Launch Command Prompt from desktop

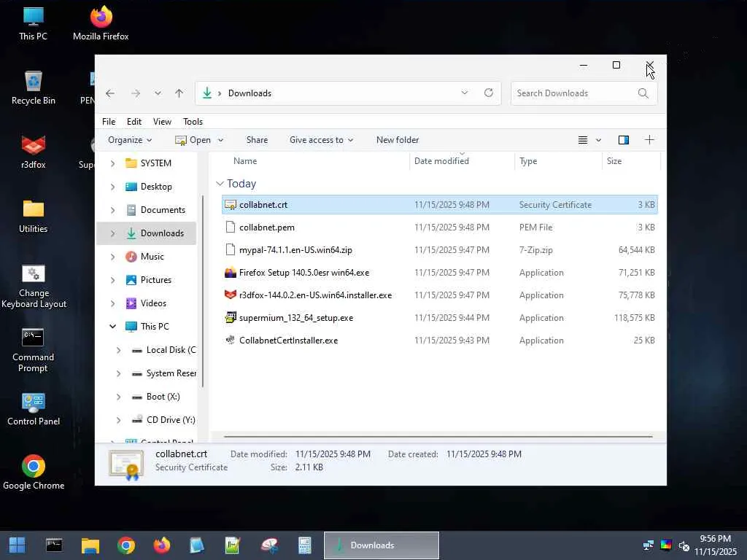(34, 350)
